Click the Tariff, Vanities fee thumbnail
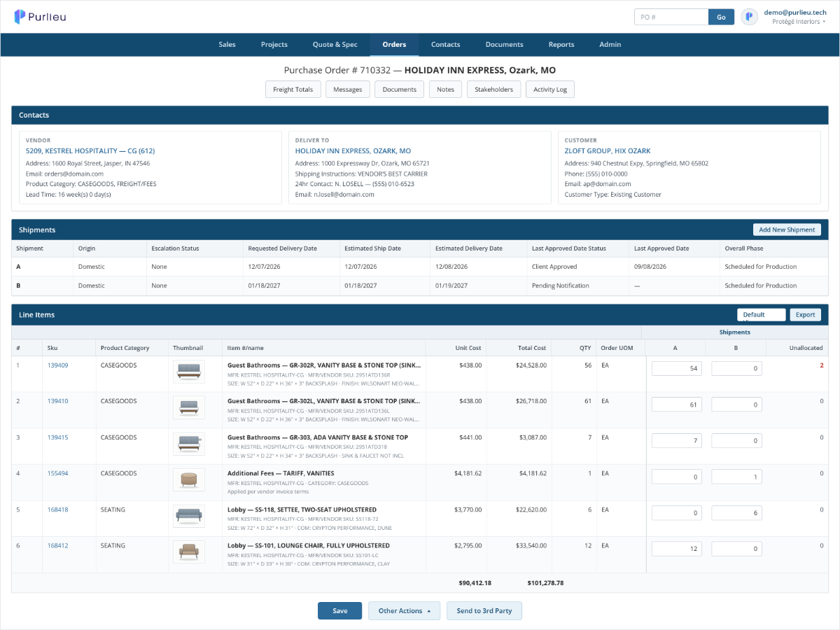The image size is (840, 630). [x=189, y=479]
